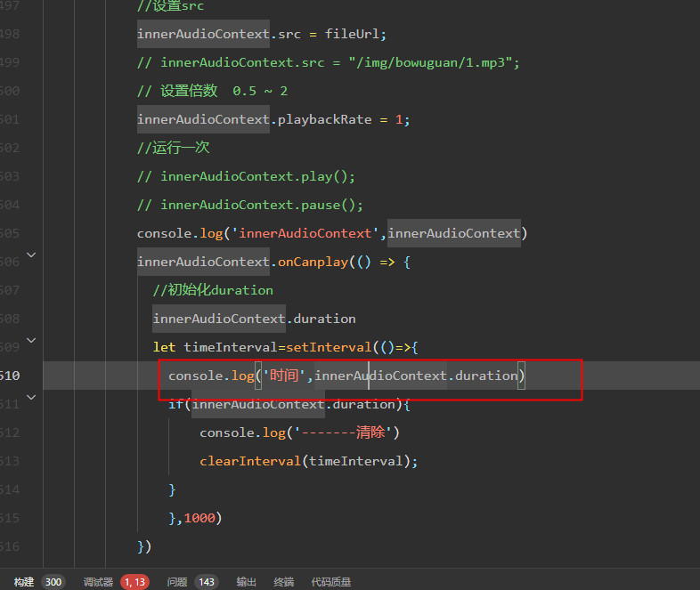This screenshot has width=700, height=590.
Task: Click the onCanplay method name
Action: point(313,262)
